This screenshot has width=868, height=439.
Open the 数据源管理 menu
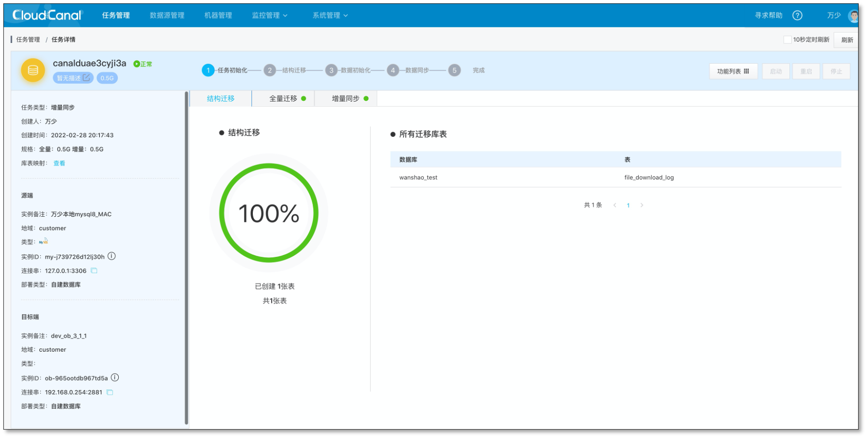tap(167, 15)
